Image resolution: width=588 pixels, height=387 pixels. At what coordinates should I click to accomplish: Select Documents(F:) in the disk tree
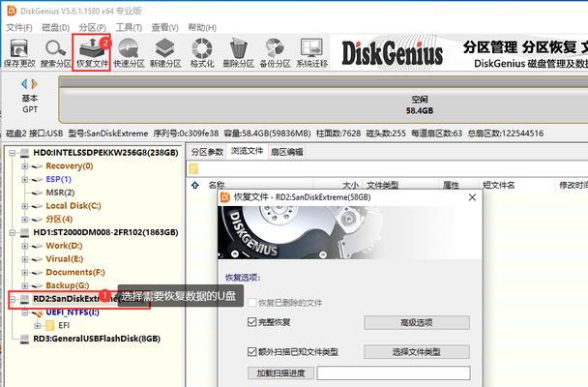75,272
